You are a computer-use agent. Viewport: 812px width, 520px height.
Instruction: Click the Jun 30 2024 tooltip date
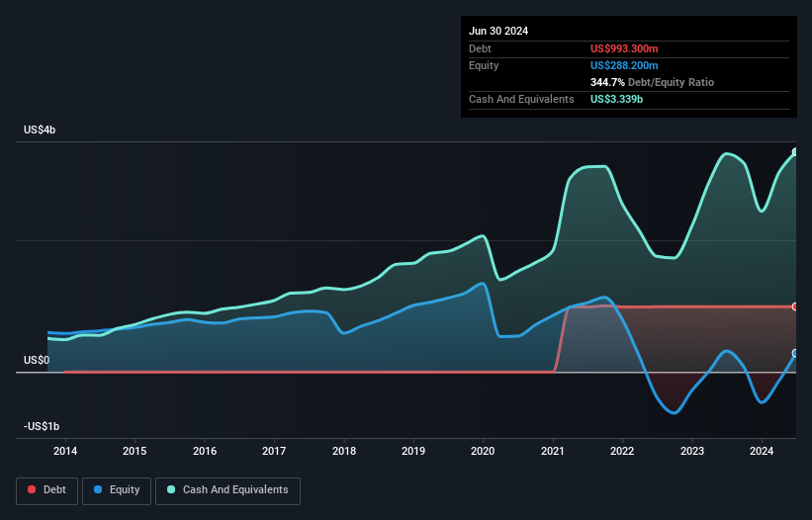click(x=498, y=31)
